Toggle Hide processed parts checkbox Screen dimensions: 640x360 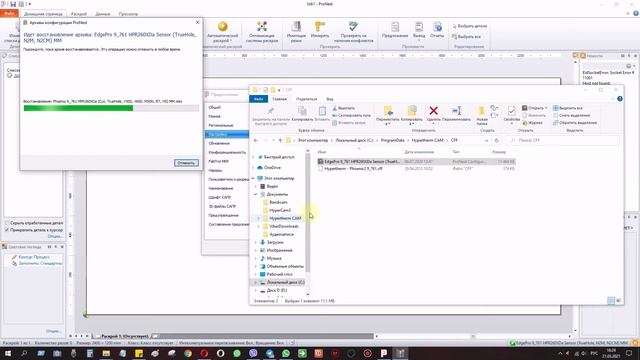[x=7, y=223]
